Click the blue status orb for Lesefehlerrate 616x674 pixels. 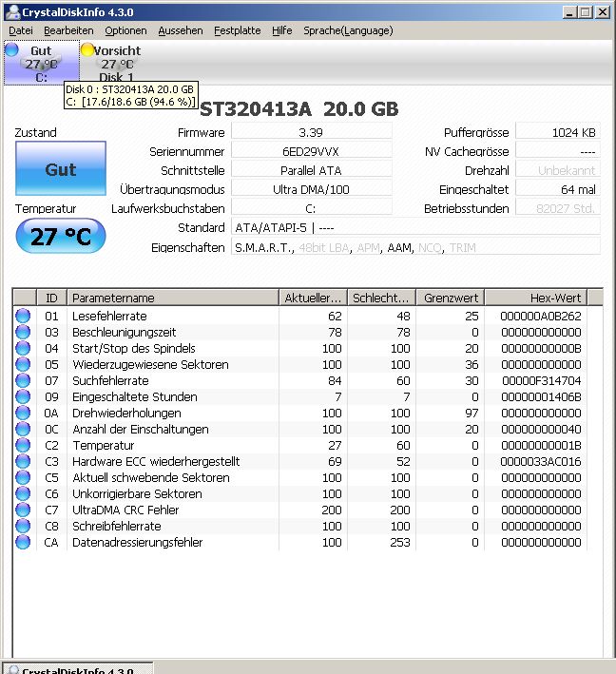[x=23, y=316]
